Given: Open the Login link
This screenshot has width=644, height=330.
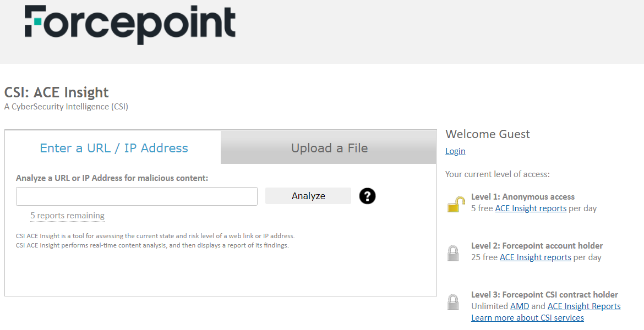Looking at the screenshot, I should [x=455, y=151].
